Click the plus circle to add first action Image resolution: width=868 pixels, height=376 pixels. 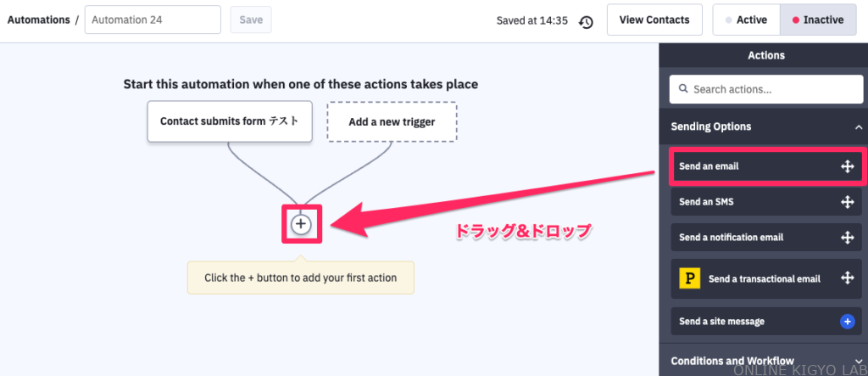pos(301,224)
